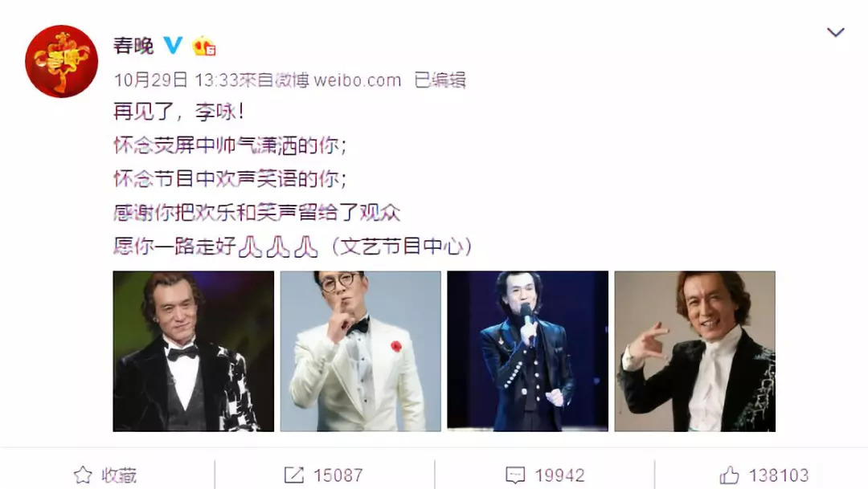868x489 pixels.
Task: Click the 19942 comments count
Action: point(559,475)
